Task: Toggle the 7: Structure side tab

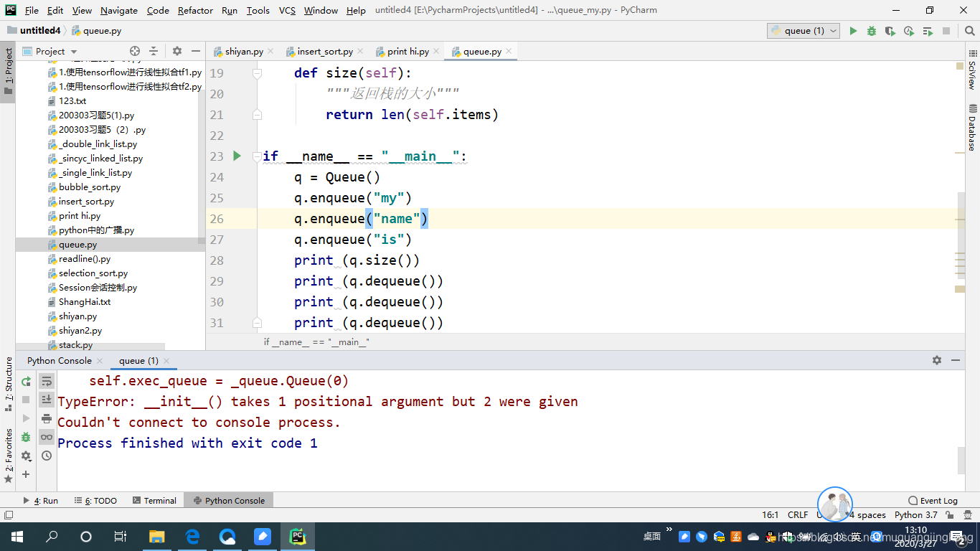Action: (8, 384)
